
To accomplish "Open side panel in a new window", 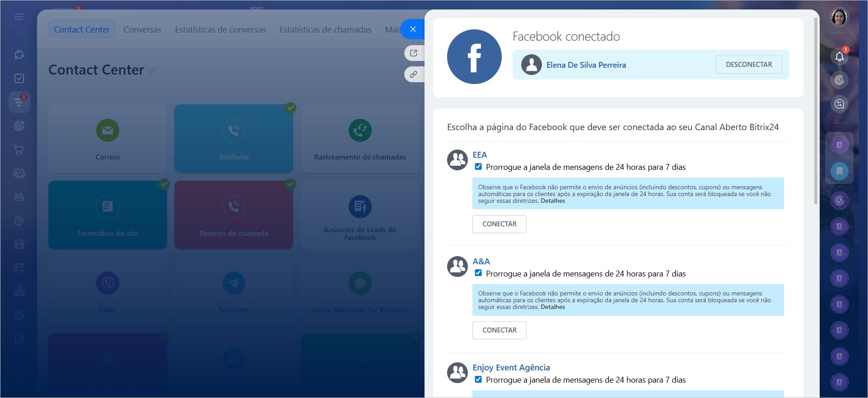I will click(414, 53).
